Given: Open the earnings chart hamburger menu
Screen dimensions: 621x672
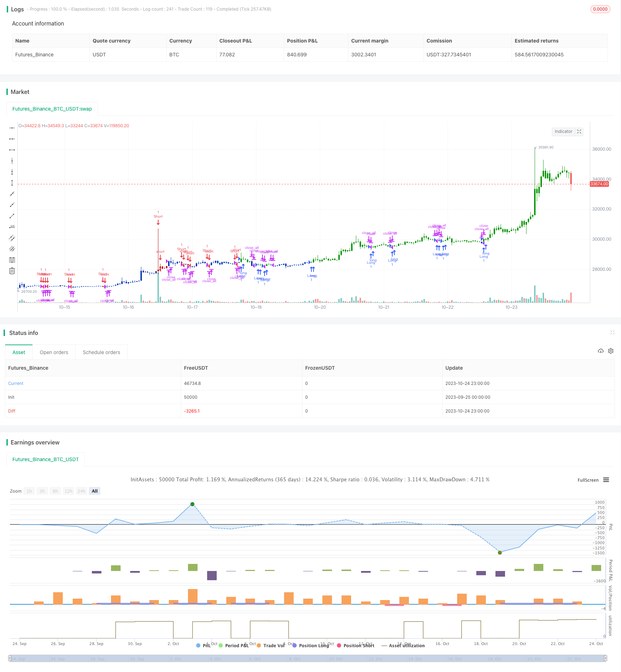Looking at the screenshot, I should [606, 480].
